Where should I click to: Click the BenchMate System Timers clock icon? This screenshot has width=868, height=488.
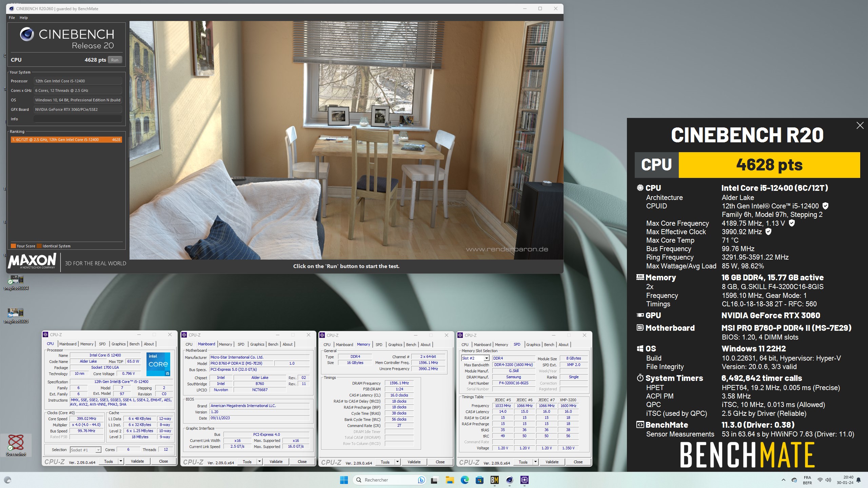[640, 378]
